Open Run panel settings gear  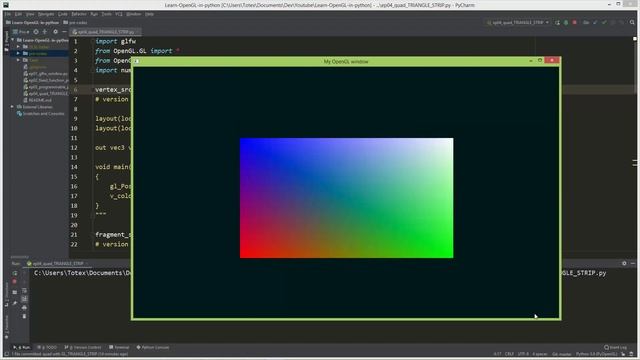pyautogui.click(x=624, y=264)
